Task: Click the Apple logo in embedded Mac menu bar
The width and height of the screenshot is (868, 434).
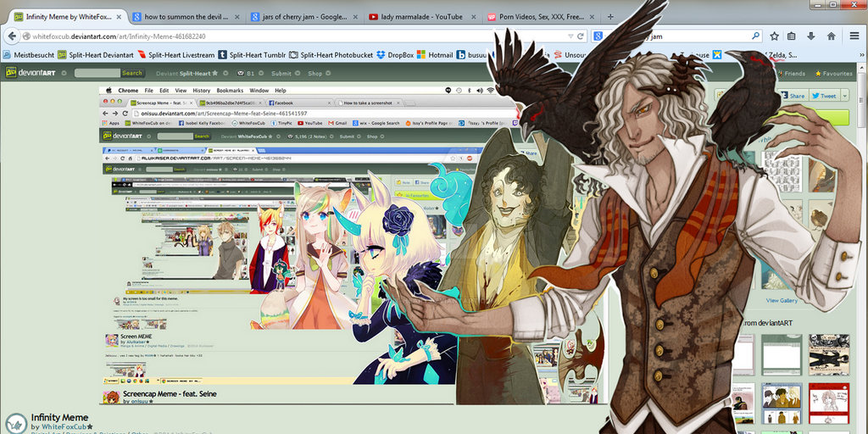Action: coord(109,90)
